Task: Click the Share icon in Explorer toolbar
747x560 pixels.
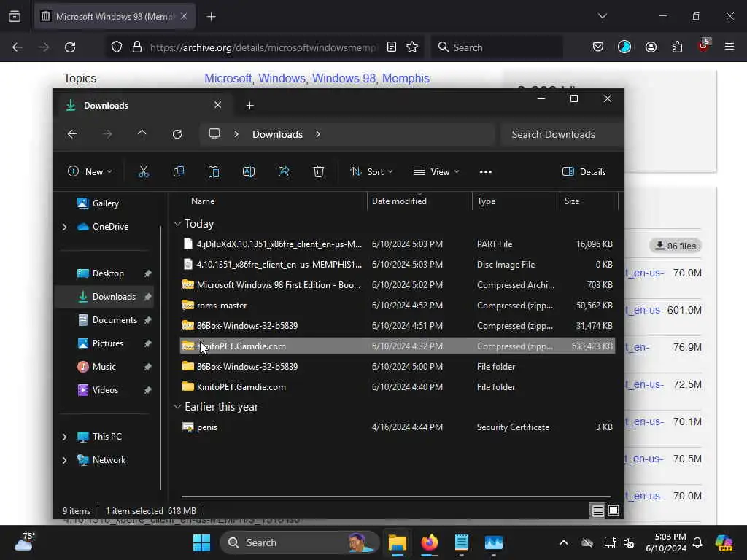Action: click(x=284, y=171)
